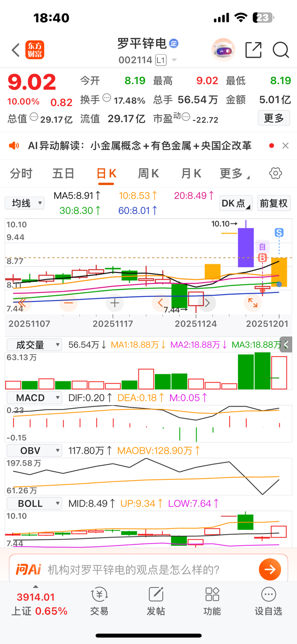Switch to 周K tab
Image resolution: width=297 pixels, height=644 pixels.
click(x=148, y=173)
